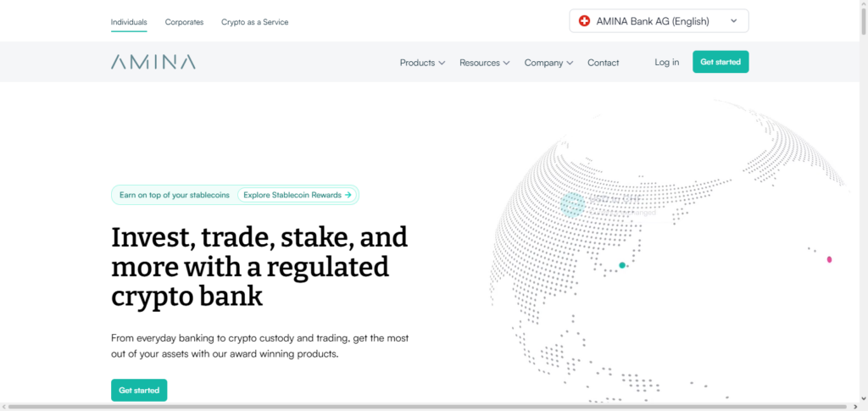Open the Contact page
Viewport: 868px width, 411px height.
tap(603, 63)
